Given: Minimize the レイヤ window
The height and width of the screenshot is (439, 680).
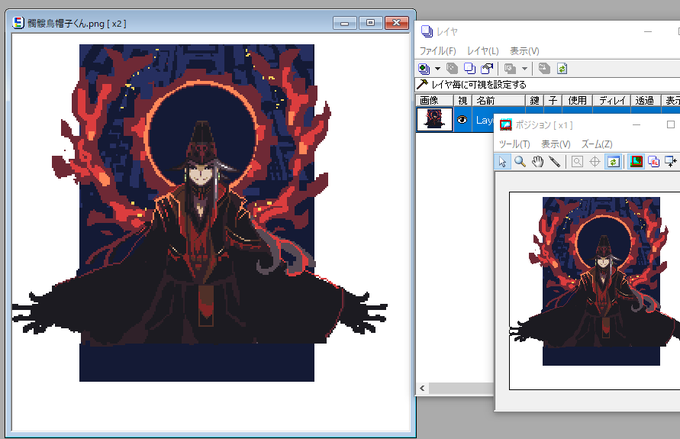Looking at the screenshot, I should tap(648, 32).
